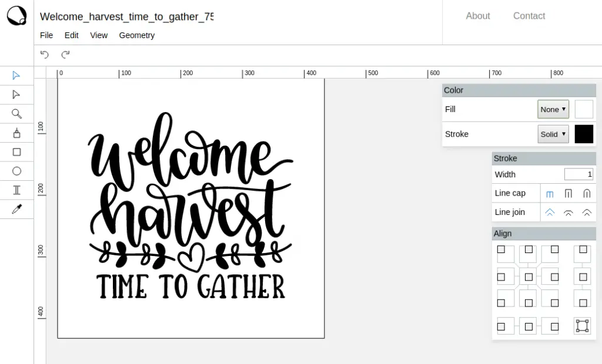Go to the About page
The height and width of the screenshot is (364, 602).
point(477,16)
